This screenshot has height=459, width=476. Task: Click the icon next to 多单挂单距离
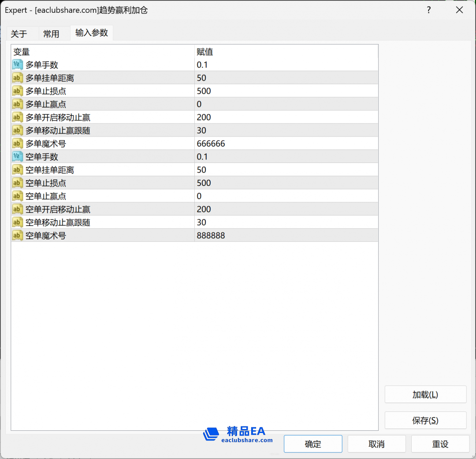tap(18, 78)
